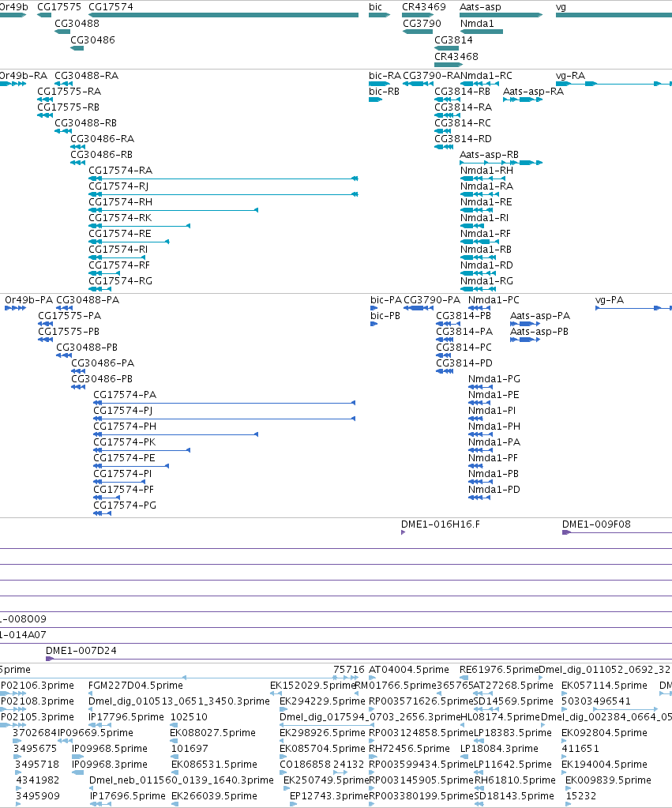Screen dimensions: 672x808
Task: Click the CG17574-RJ transcript label
Action: pyautogui.click(x=118, y=186)
